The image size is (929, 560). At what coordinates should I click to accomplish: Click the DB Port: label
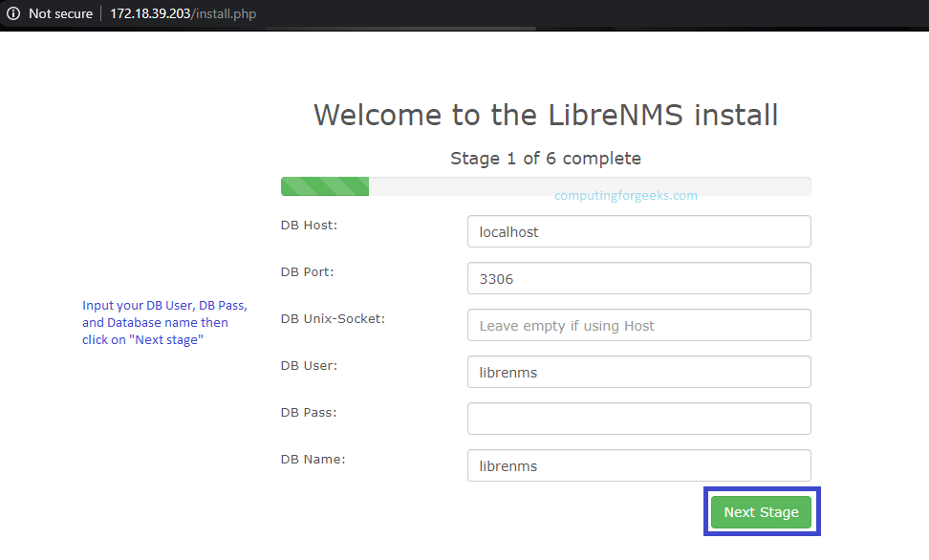(307, 272)
